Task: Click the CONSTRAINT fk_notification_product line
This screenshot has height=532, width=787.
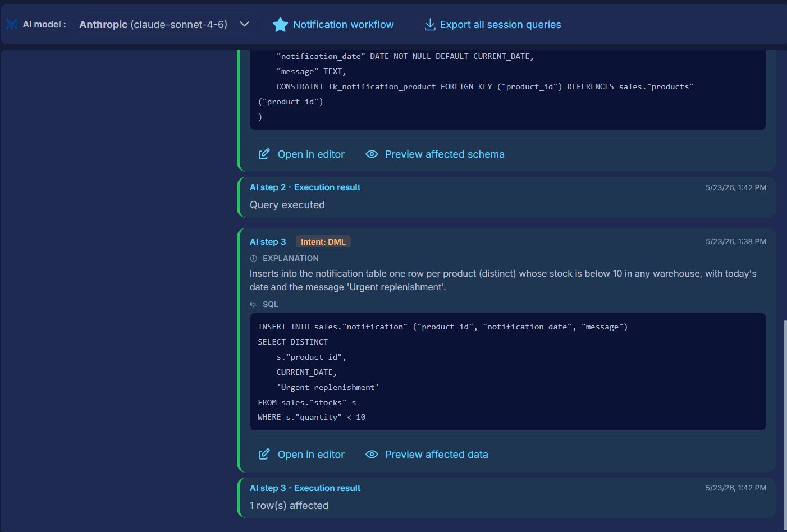Action: (x=485, y=86)
